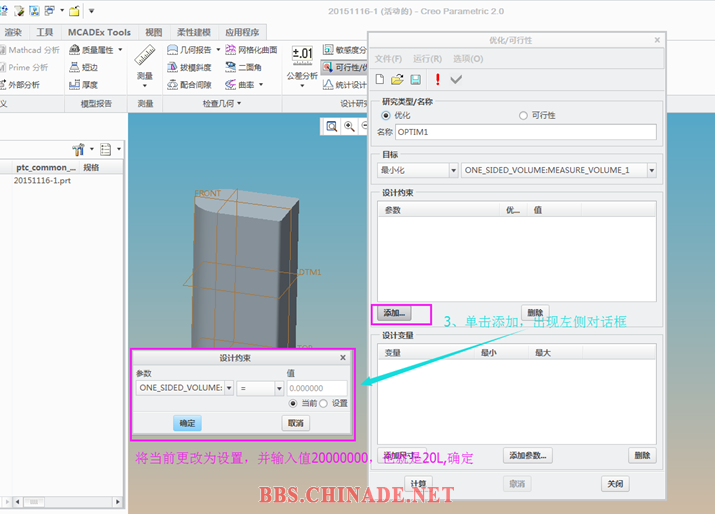Click Compute (计算) button
Viewport: 715px width, 514px height.
click(x=418, y=483)
